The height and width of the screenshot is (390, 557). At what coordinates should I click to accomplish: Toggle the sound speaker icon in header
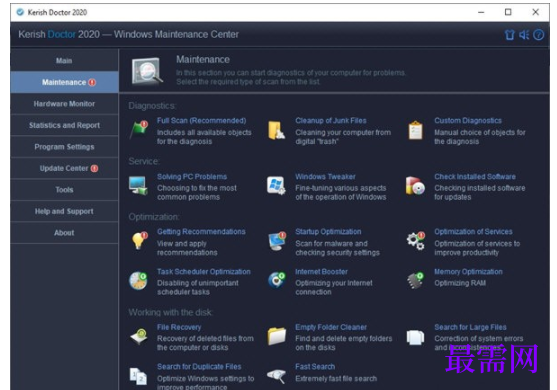pyautogui.click(x=524, y=35)
